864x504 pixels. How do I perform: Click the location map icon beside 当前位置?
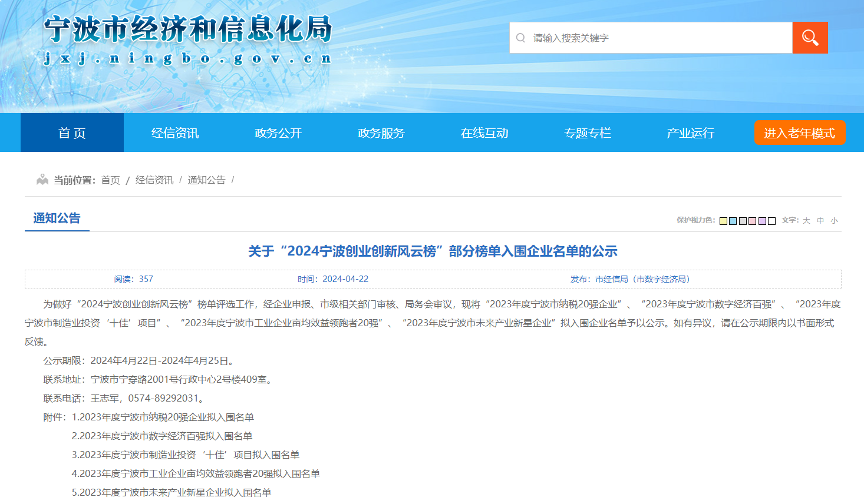pos(42,180)
